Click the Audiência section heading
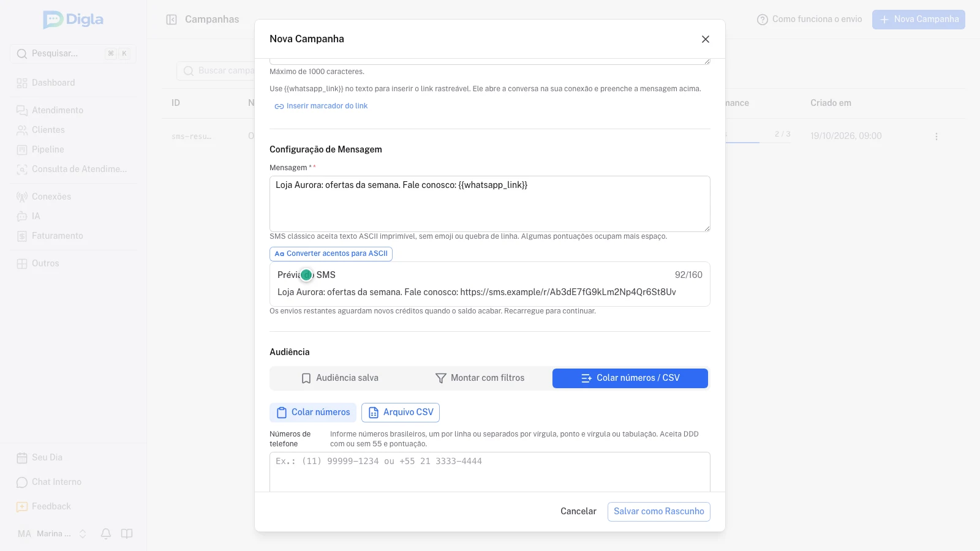980x551 pixels. [290, 352]
